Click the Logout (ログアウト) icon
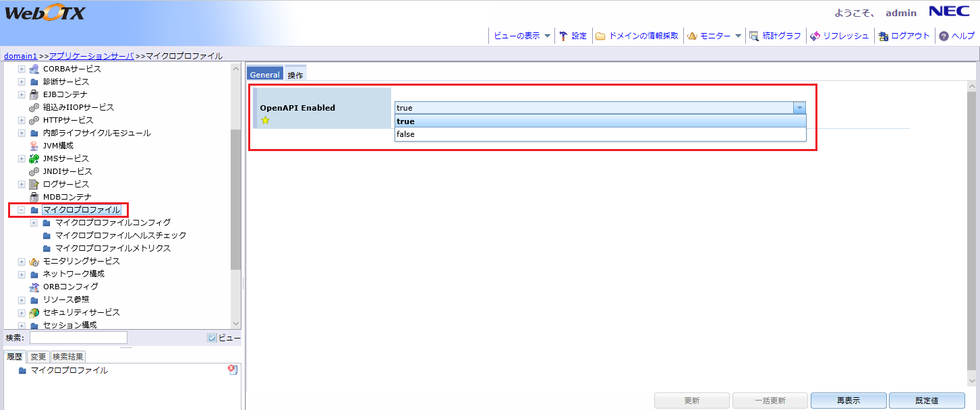980x410 pixels. [x=883, y=36]
